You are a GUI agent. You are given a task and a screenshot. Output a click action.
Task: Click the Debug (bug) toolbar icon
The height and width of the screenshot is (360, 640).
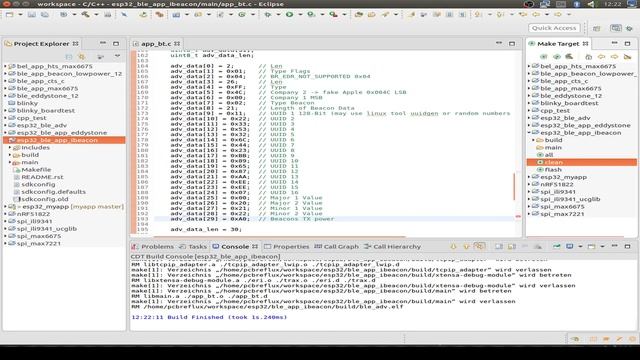(268, 15)
